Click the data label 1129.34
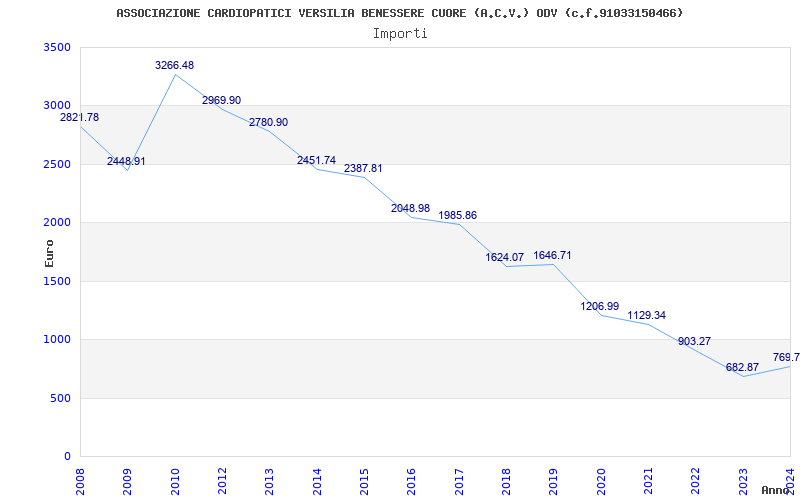The image size is (800, 500). click(647, 315)
